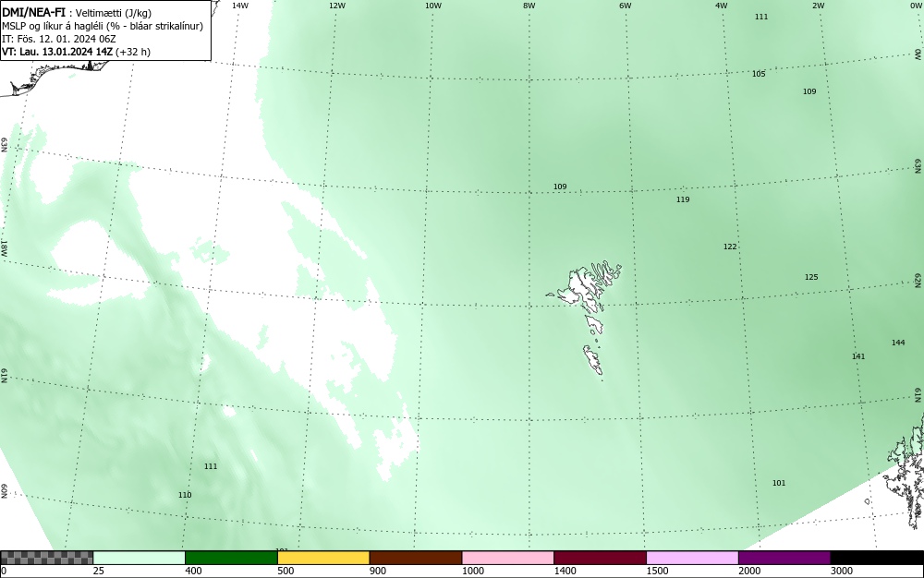
Task: Choose the yellow 500–900 legend swatch
Action: [x=323, y=558]
